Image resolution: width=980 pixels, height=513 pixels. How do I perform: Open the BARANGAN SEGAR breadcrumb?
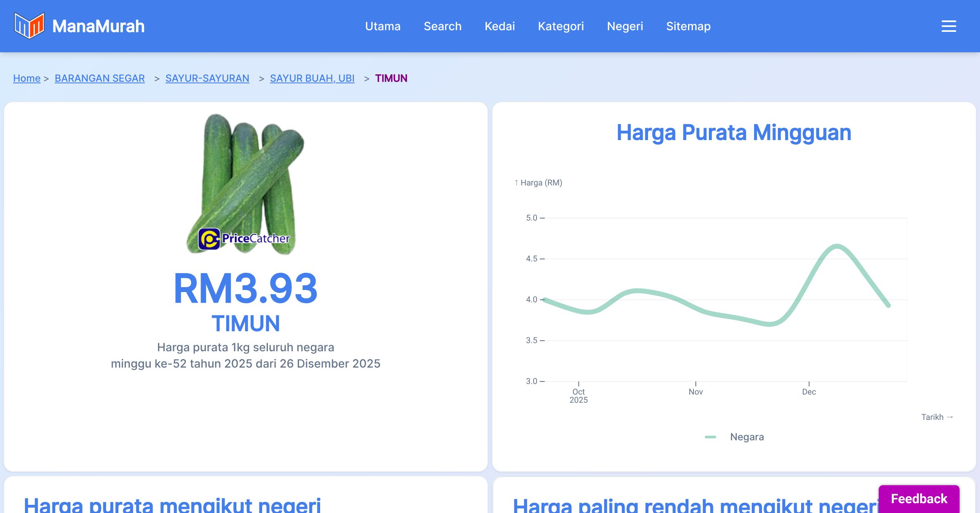point(99,78)
